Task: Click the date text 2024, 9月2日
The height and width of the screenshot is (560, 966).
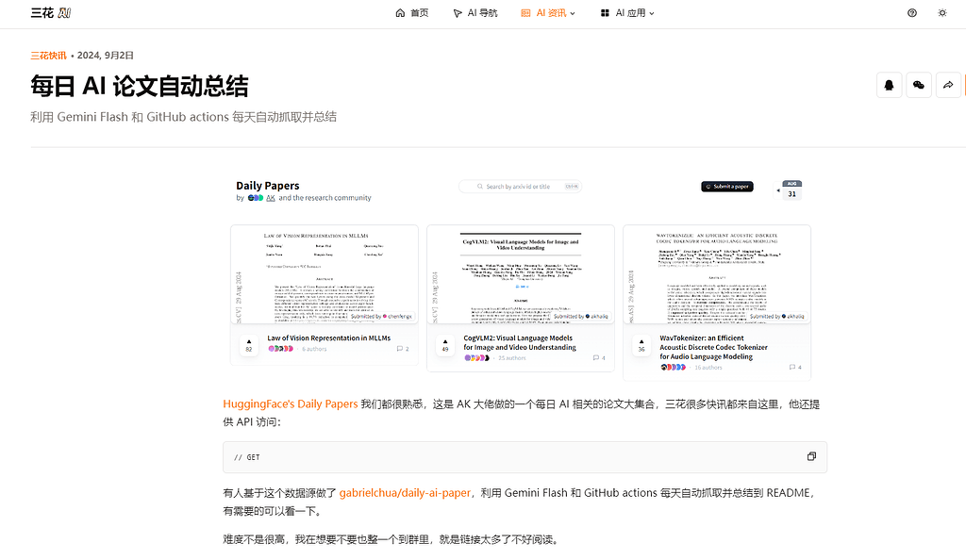Action: tap(106, 56)
